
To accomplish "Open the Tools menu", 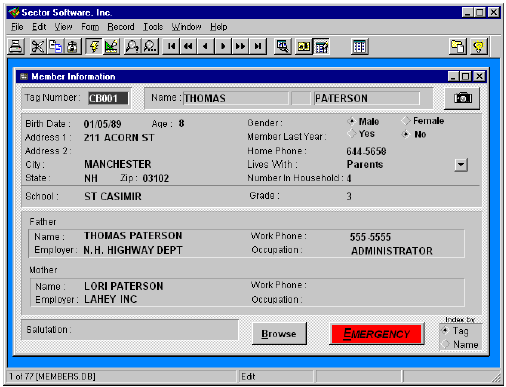I will (x=153, y=27).
